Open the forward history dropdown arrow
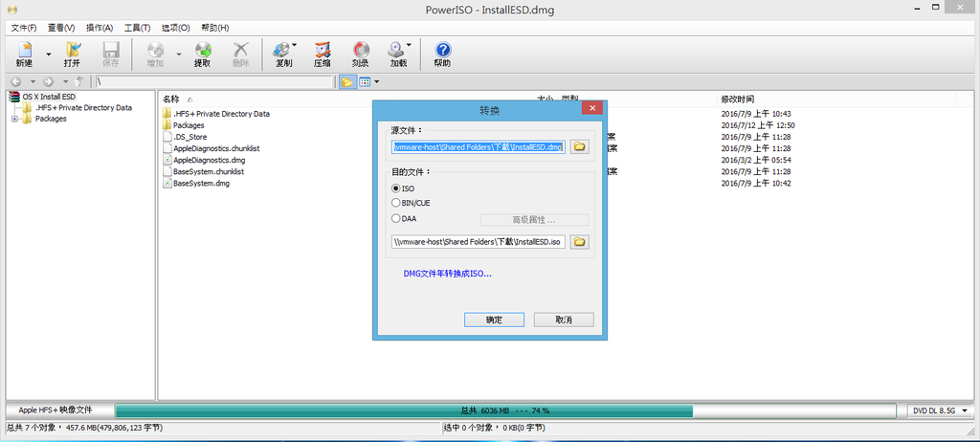This screenshot has width=980, height=442. pyautogui.click(x=65, y=82)
